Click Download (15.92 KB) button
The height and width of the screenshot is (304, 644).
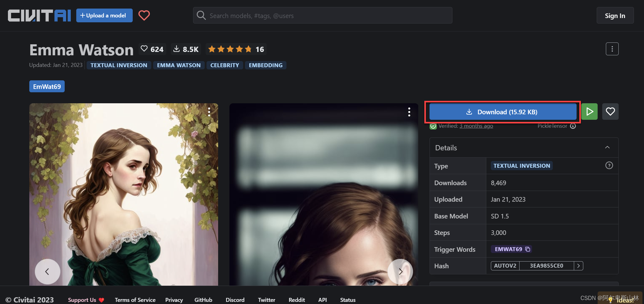click(503, 112)
